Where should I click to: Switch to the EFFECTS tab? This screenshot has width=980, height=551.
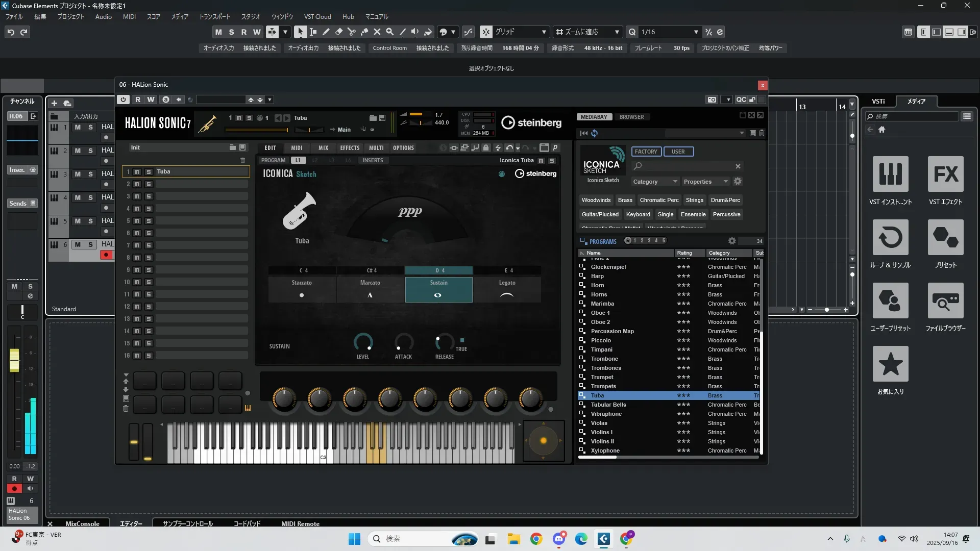350,148
